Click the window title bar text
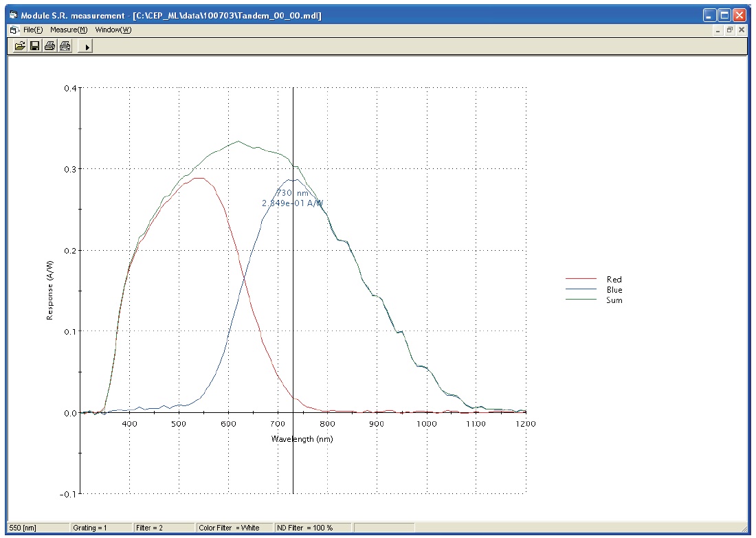Viewport: 756px width, 538px height. 171,15
